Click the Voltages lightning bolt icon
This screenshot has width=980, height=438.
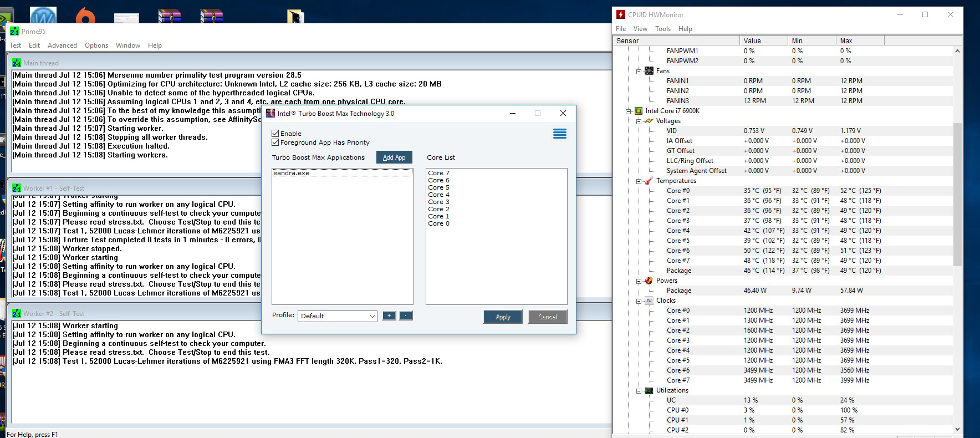pos(649,121)
